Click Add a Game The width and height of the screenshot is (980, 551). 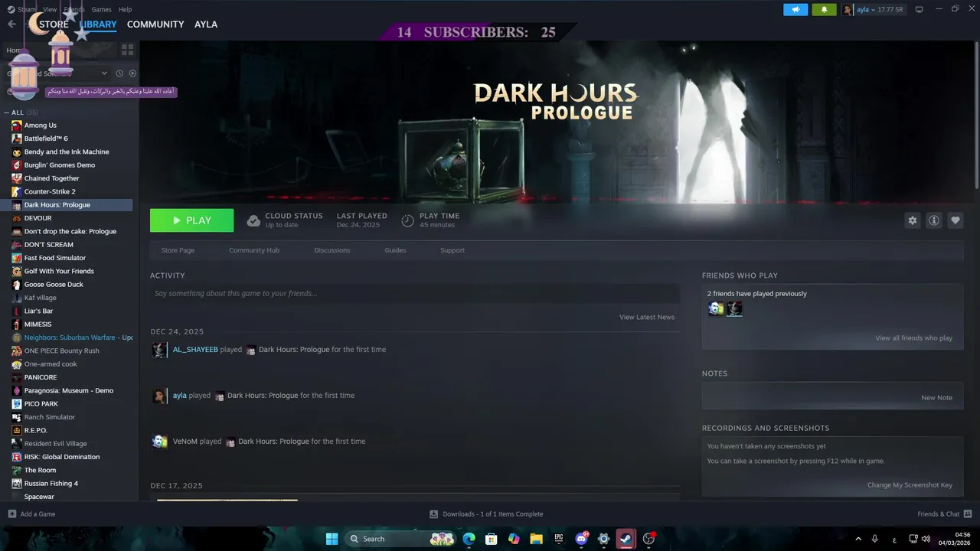[31, 514]
